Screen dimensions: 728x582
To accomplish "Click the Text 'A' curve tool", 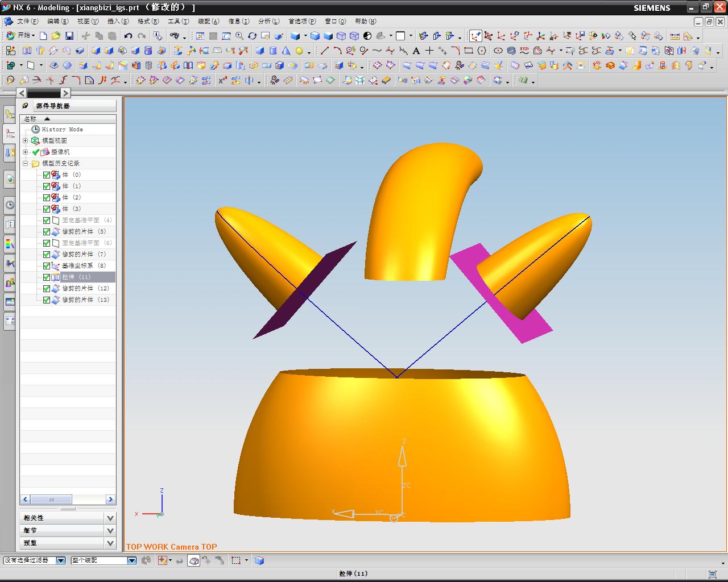I will coord(416,51).
